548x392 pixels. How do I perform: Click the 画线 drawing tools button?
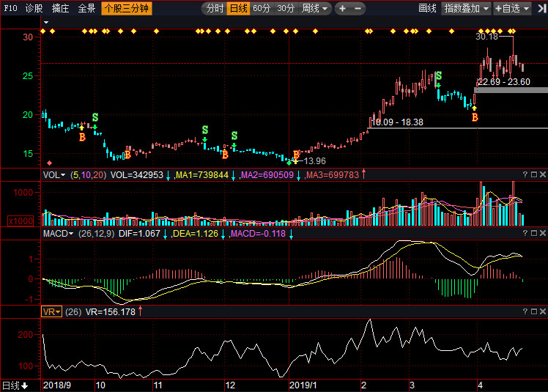[x=427, y=8]
